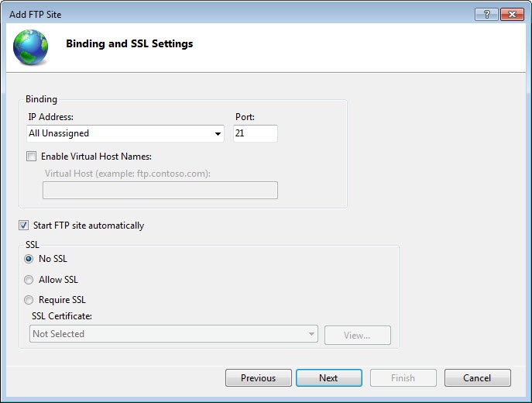Choose the Allow SSL radio option

pyautogui.click(x=29, y=280)
